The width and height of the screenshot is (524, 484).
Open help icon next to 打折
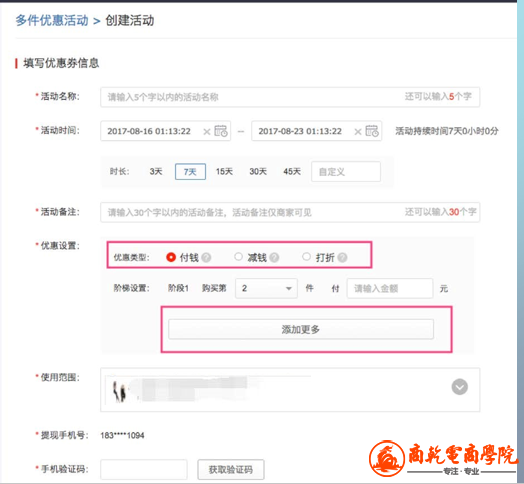click(x=343, y=257)
